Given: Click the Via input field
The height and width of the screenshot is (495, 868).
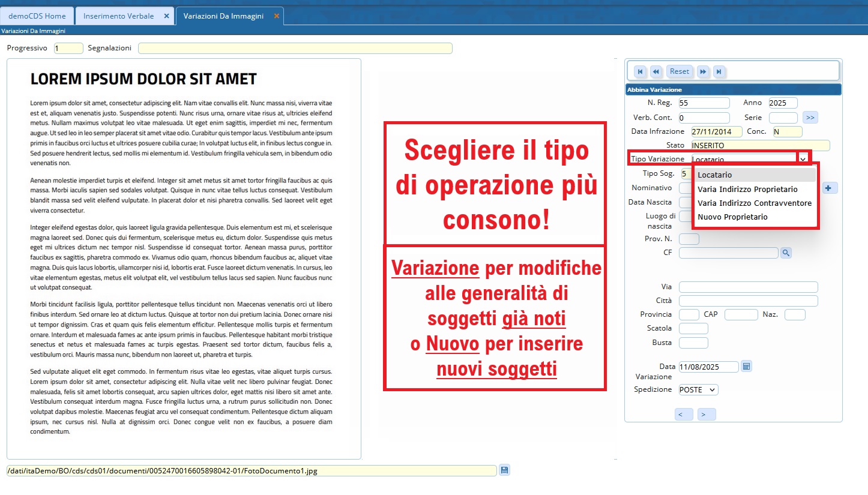Looking at the screenshot, I should [749, 287].
